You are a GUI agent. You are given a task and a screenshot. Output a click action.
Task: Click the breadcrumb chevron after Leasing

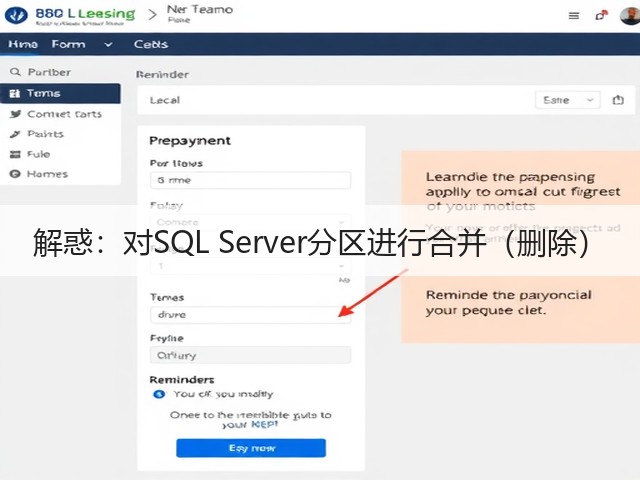tap(152, 15)
